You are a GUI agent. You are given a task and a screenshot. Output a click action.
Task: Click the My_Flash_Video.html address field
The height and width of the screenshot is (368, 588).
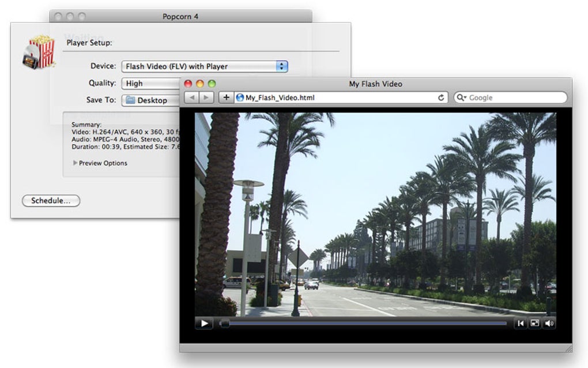tap(341, 97)
